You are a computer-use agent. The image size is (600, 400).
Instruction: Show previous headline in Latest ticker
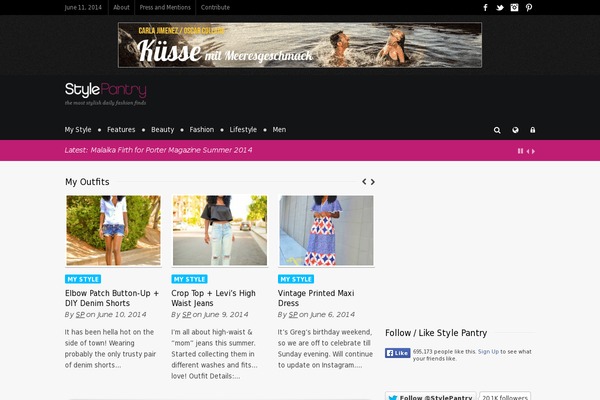(x=528, y=151)
